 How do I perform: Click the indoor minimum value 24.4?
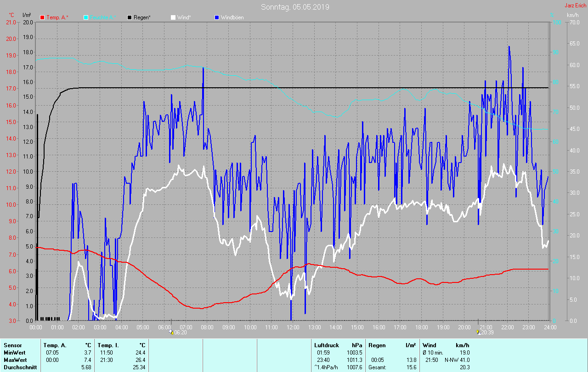(x=141, y=353)
